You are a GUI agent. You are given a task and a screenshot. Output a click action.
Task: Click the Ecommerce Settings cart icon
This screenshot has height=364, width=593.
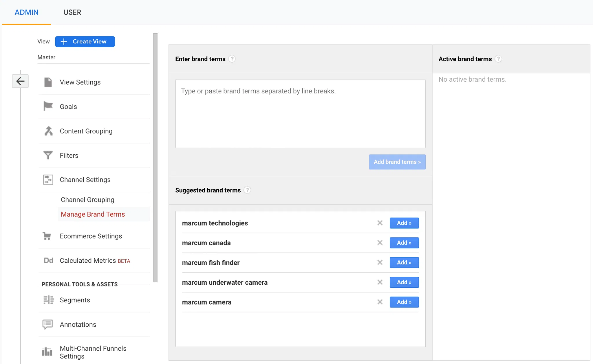47,236
